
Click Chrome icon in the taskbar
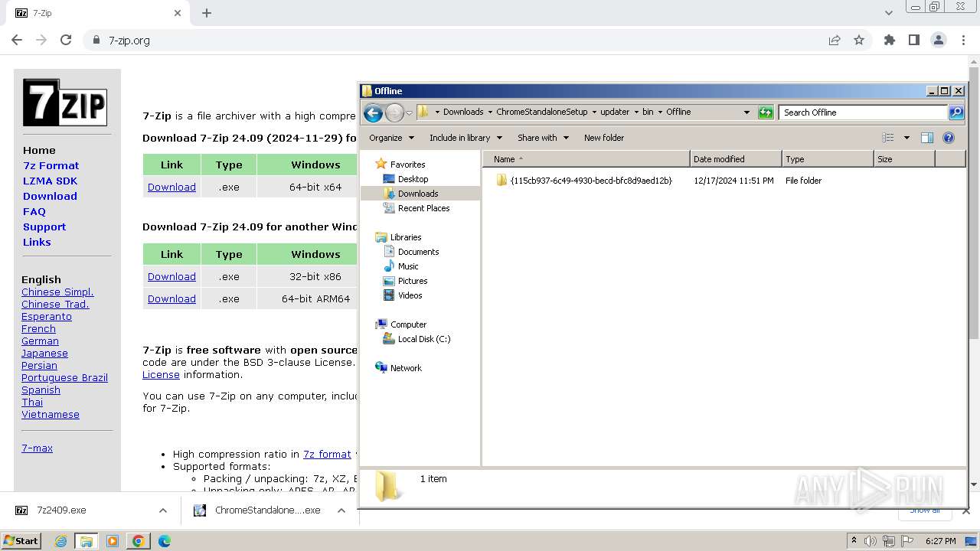point(139,541)
